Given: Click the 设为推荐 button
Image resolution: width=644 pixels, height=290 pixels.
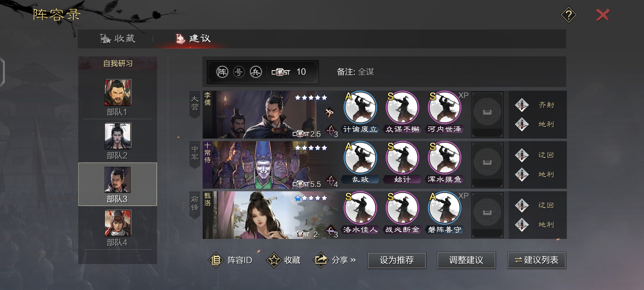Looking at the screenshot, I should coord(397,260).
